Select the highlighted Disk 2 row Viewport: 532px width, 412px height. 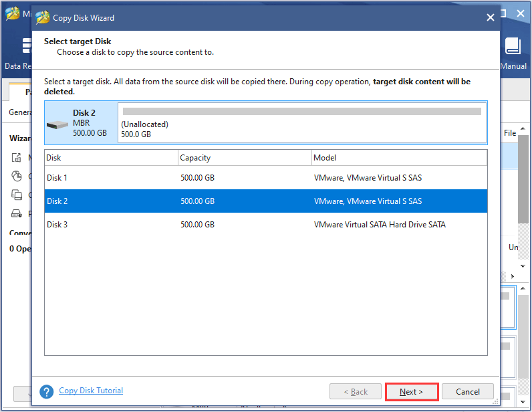265,201
